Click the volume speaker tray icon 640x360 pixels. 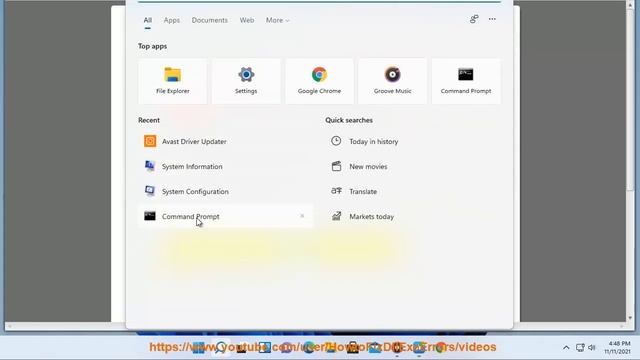coord(592,348)
